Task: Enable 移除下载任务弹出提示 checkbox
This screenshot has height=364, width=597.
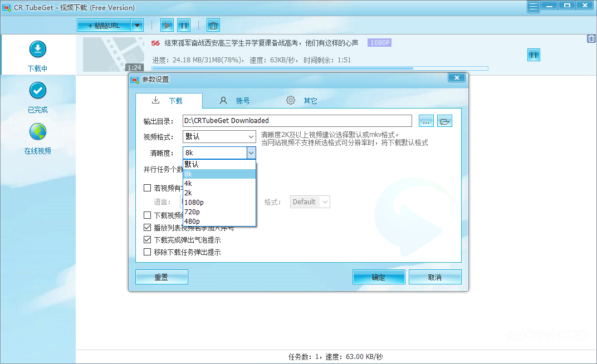Action: pos(148,252)
